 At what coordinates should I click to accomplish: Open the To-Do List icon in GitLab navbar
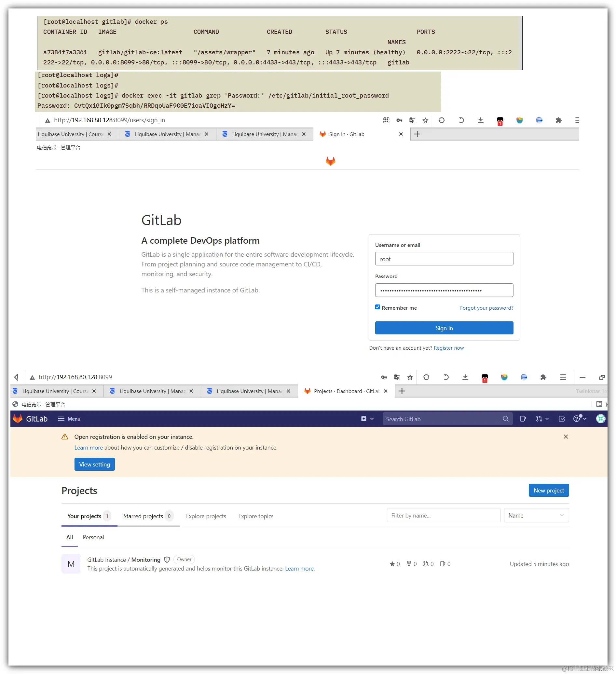561,419
